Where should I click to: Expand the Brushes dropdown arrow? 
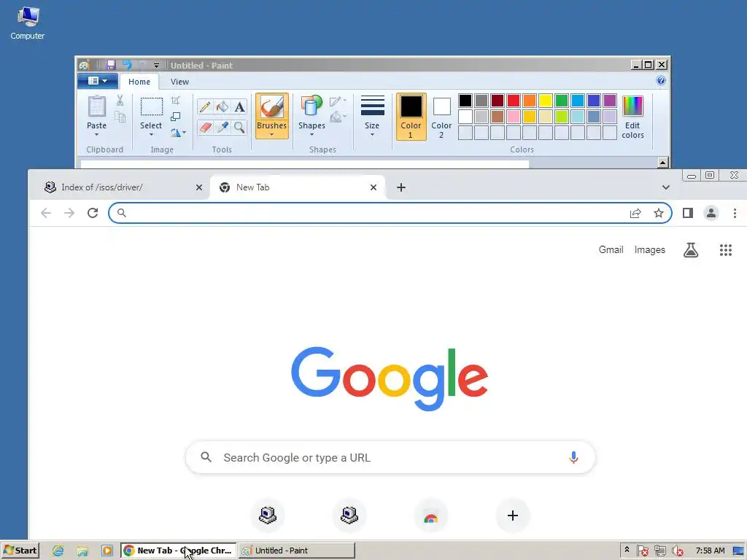[271, 135]
